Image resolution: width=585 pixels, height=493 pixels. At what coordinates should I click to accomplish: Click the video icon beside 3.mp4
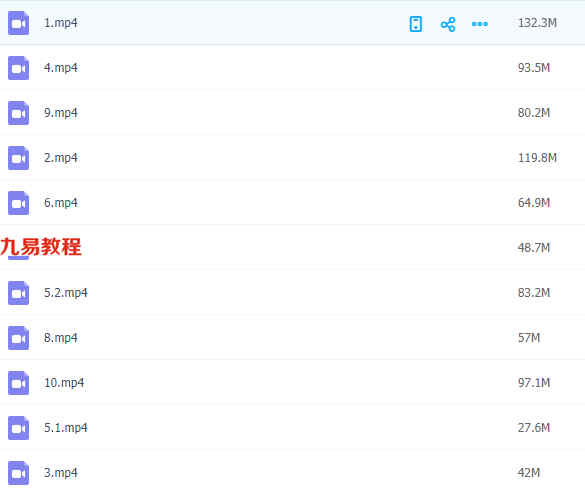pos(19,473)
